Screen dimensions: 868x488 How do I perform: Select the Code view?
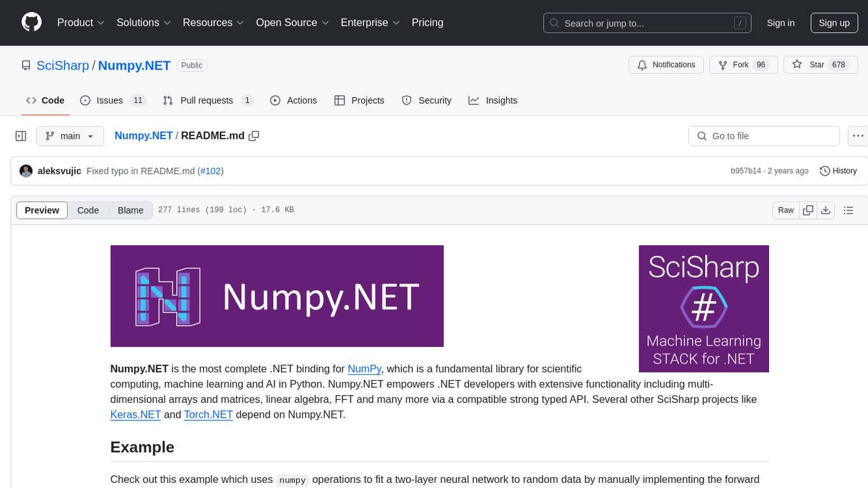coord(88,210)
